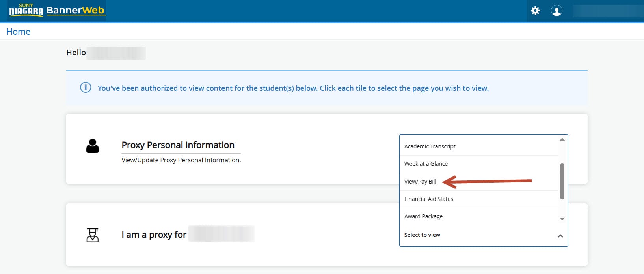Click the info icon in the notice banner
The width and height of the screenshot is (644, 274).
coord(86,88)
